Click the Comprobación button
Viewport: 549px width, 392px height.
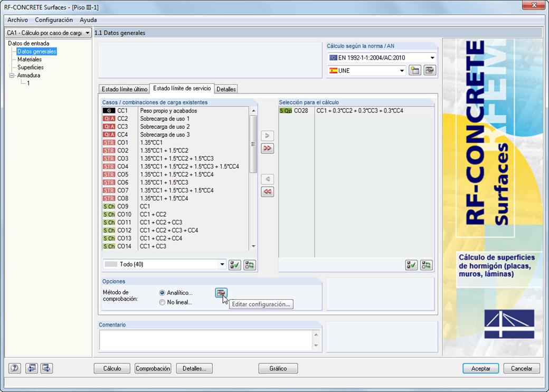153,368
